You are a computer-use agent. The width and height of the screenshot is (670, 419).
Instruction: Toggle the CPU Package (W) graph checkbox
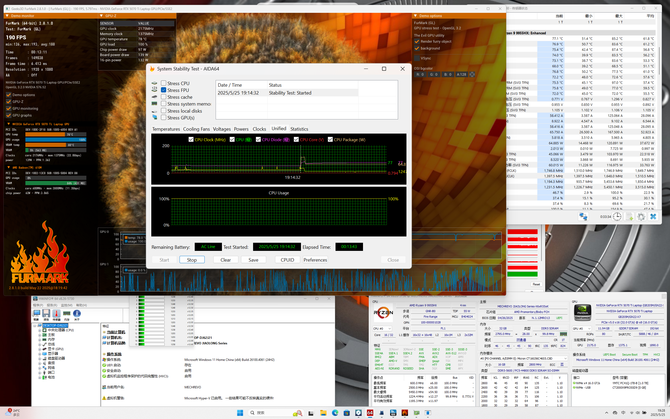[332, 140]
